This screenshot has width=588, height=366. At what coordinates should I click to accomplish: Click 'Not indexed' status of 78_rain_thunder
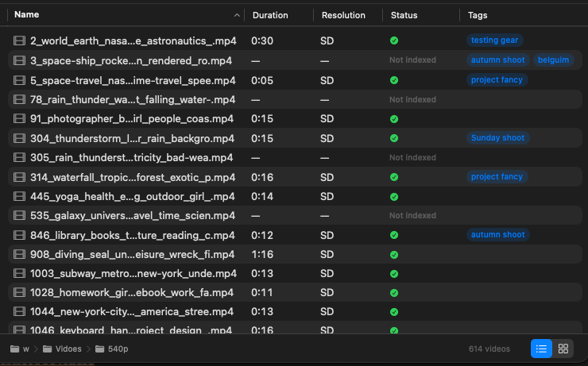(x=412, y=100)
